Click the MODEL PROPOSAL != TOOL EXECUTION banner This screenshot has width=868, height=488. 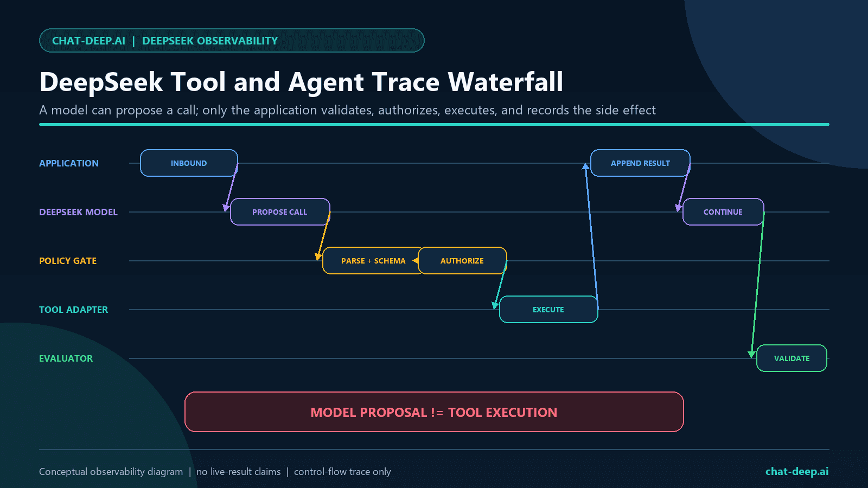(x=434, y=412)
